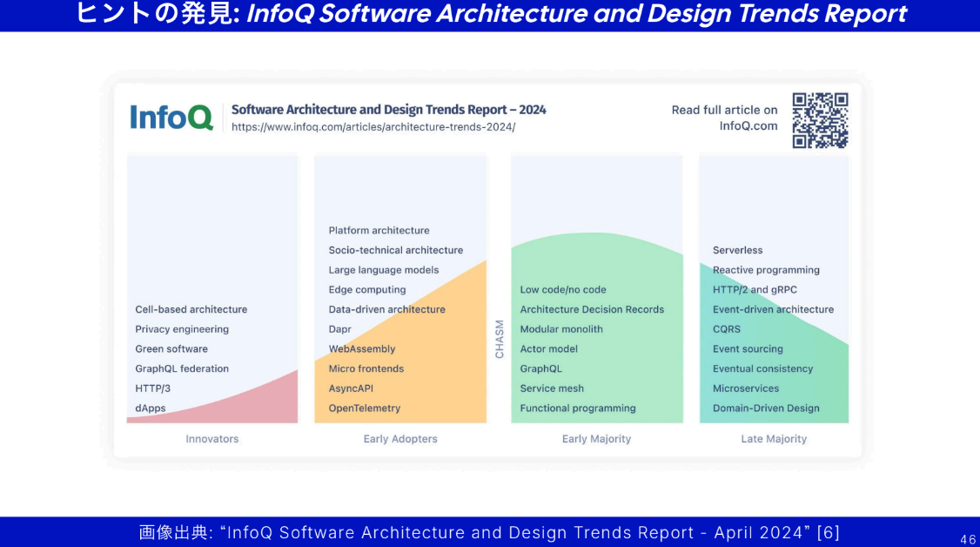This screenshot has height=547, width=980.
Task: Click 'Architecture Decision Records' item
Action: 592,309
